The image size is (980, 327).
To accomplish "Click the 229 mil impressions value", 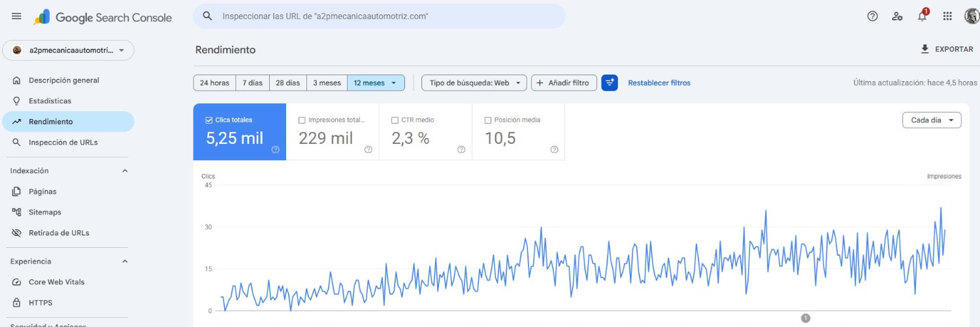I will [x=325, y=138].
